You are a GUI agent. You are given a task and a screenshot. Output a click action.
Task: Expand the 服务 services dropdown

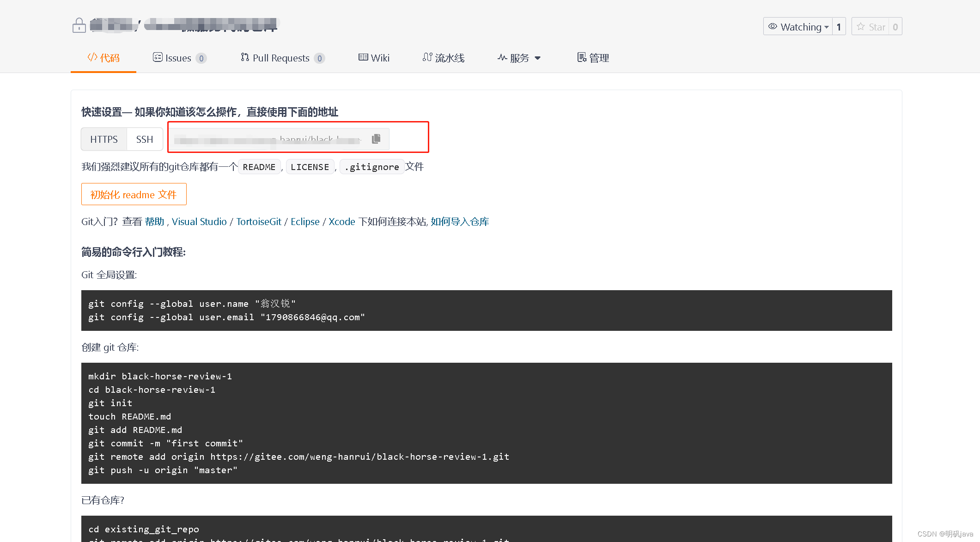519,58
